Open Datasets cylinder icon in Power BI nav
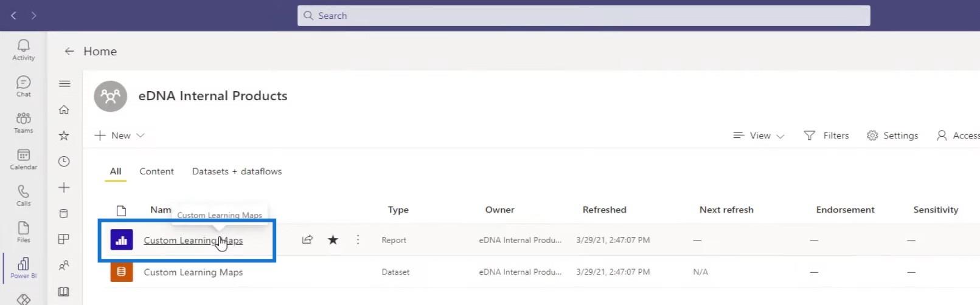Image resolution: width=980 pixels, height=305 pixels. point(63,213)
